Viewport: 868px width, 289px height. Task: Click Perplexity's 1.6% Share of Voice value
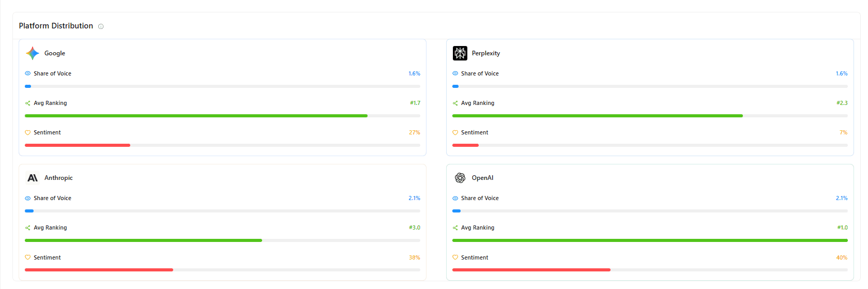(x=842, y=73)
